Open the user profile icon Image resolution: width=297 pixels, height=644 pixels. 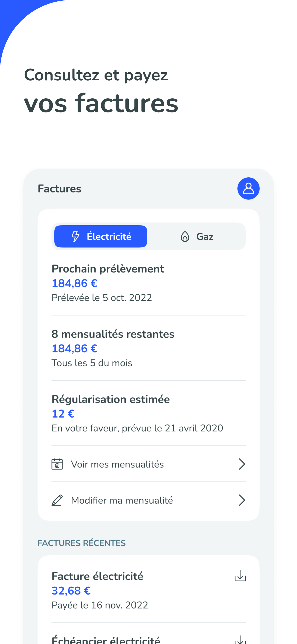(x=248, y=188)
